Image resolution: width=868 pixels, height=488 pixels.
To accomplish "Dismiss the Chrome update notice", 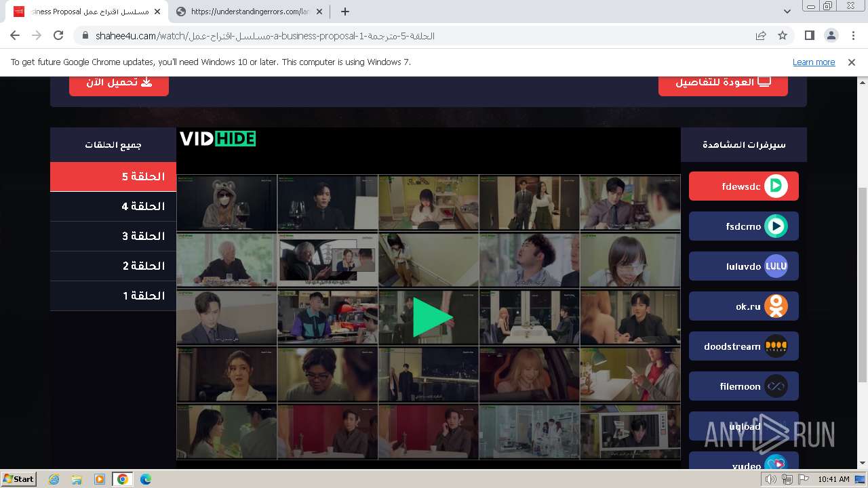I will point(852,62).
